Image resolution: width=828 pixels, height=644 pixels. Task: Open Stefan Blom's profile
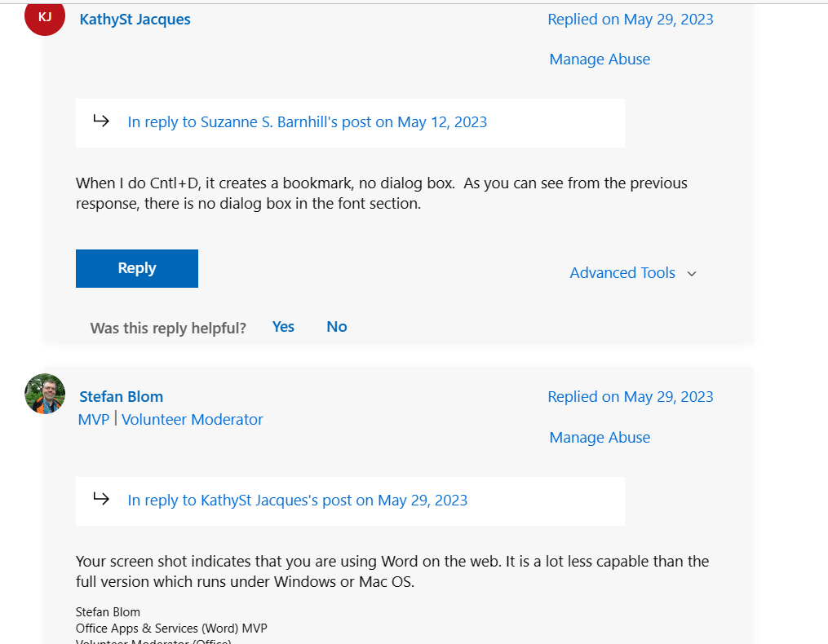121,396
